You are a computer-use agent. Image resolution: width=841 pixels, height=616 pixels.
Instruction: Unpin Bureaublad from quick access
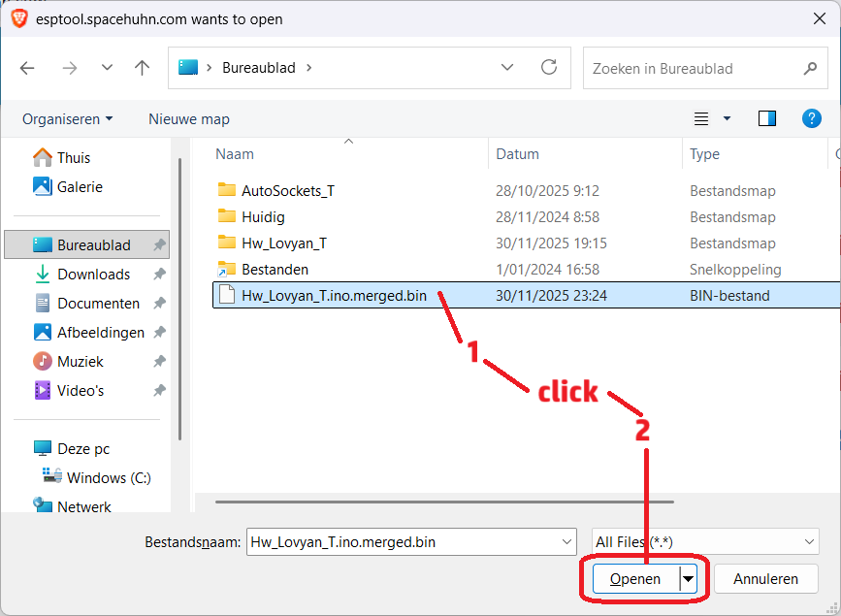(159, 245)
